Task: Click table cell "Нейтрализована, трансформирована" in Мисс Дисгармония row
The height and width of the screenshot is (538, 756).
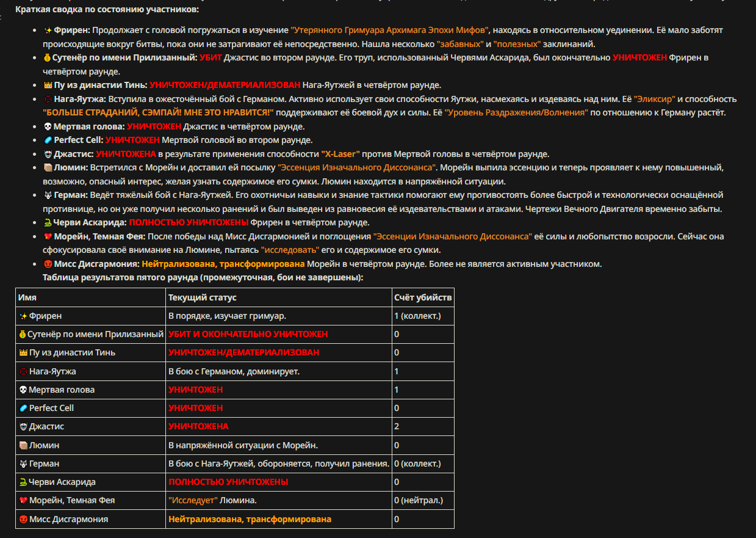Action: 279,519
